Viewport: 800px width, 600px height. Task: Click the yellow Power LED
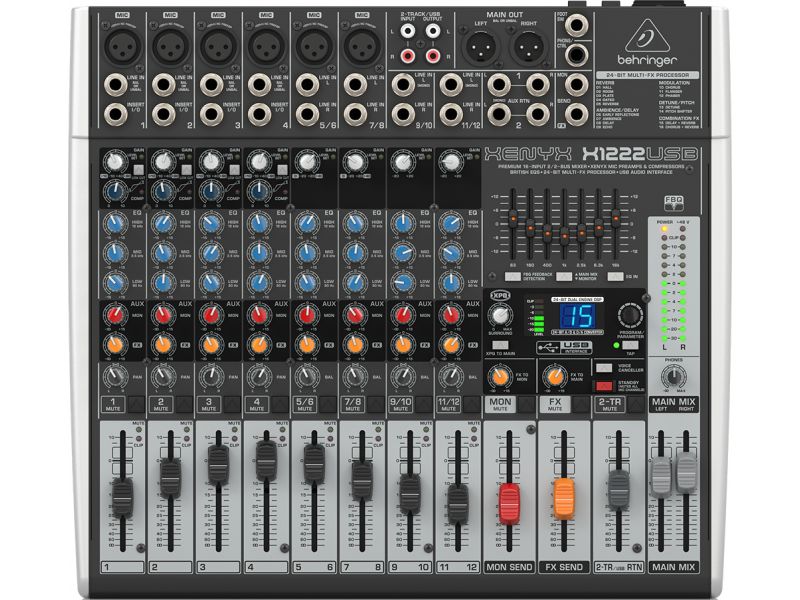(664, 229)
